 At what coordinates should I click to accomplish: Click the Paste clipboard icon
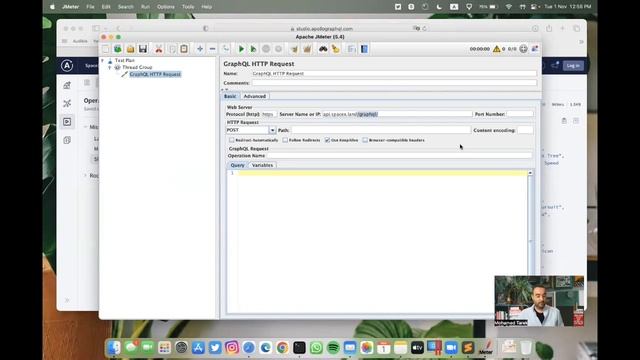click(x=184, y=49)
